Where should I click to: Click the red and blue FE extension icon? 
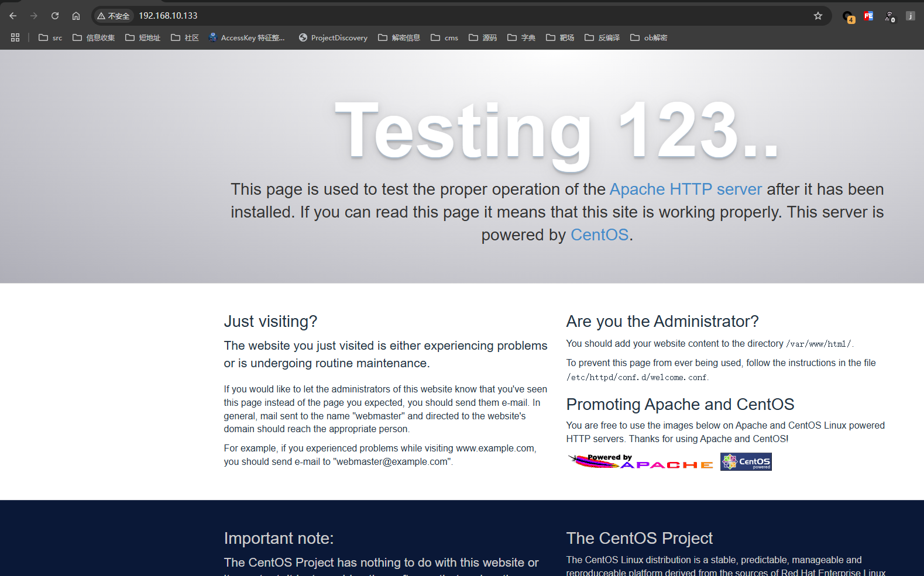[868, 16]
